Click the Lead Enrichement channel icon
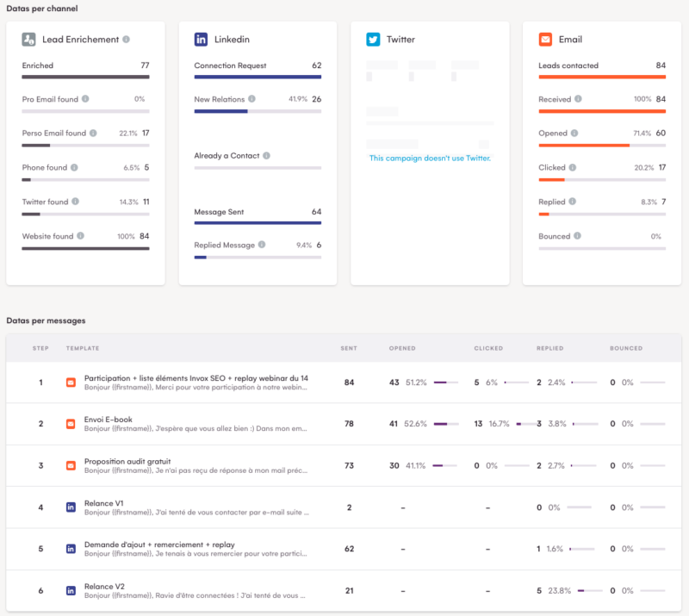The height and width of the screenshot is (616, 689). pos(29,40)
